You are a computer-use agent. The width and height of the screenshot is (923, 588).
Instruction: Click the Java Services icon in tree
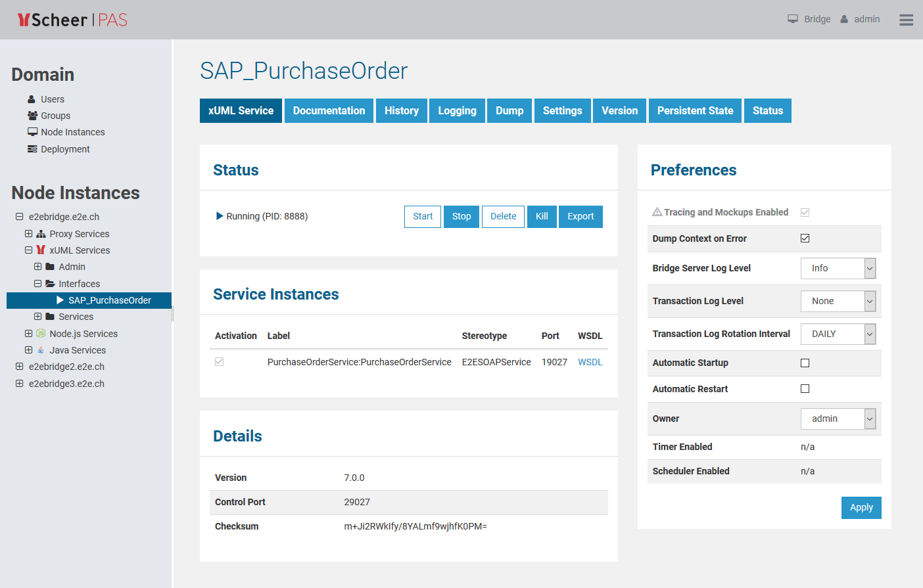(x=41, y=350)
